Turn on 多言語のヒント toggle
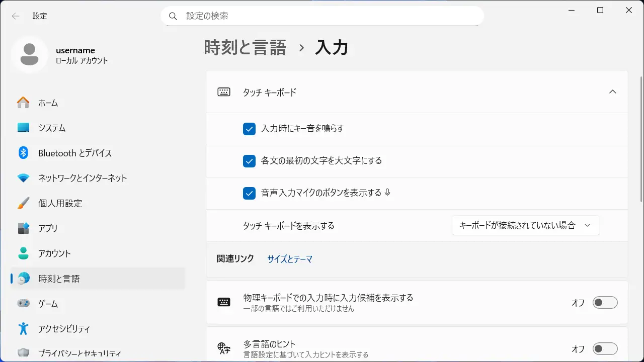This screenshot has width=644, height=362. pos(605,349)
